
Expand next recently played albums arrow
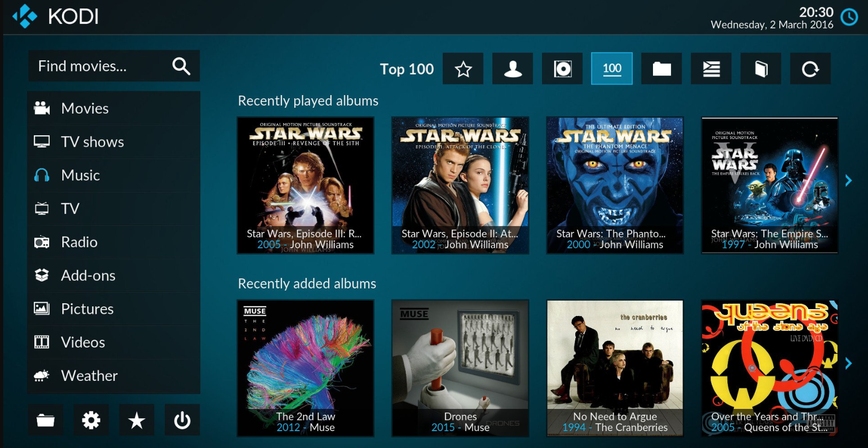click(848, 181)
